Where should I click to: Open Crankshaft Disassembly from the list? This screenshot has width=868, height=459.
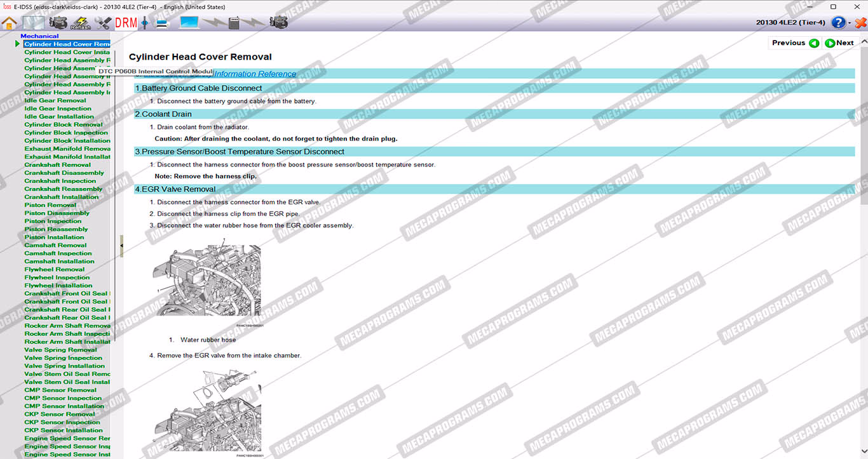pyautogui.click(x=64, y=173)
